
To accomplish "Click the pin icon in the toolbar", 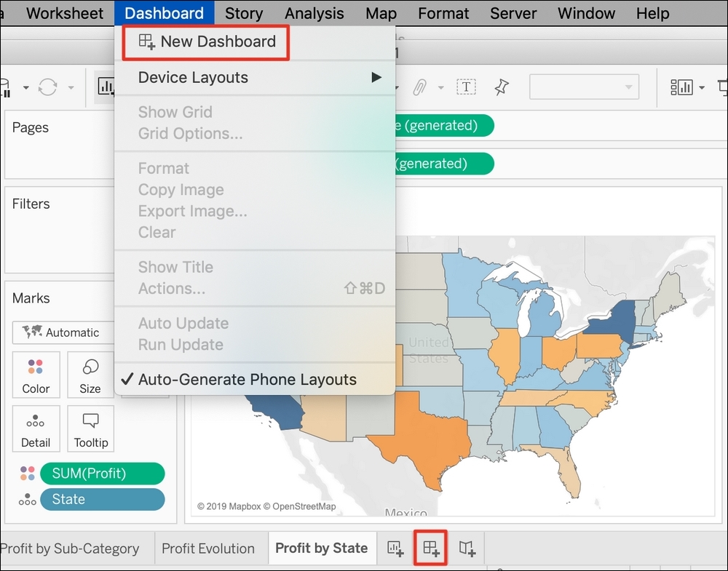I will pyautogui.click(x=503, y=86).
